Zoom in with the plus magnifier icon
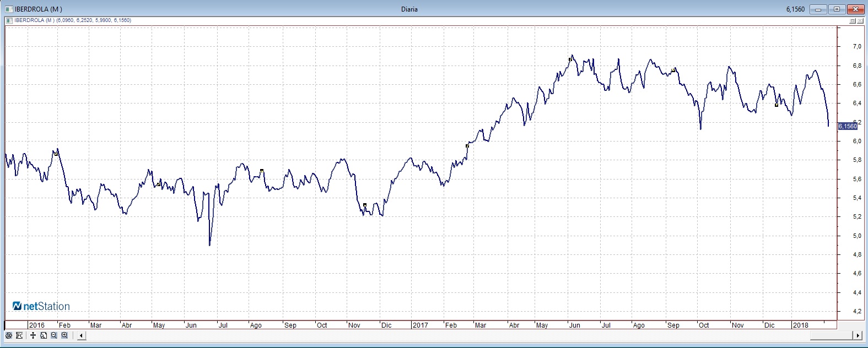Viewport: 868px width, 348px height. [x=64, y=335]
